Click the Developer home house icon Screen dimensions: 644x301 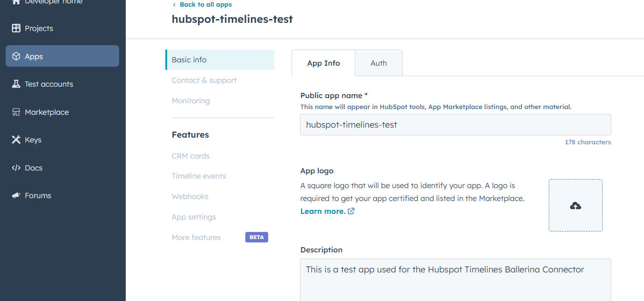point(16,1)
